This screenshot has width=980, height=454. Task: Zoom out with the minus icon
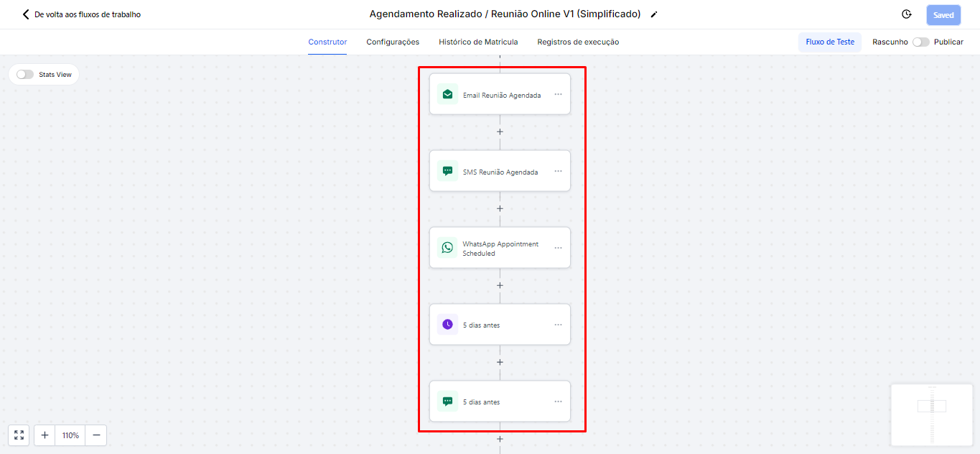(x=96, y=435)
